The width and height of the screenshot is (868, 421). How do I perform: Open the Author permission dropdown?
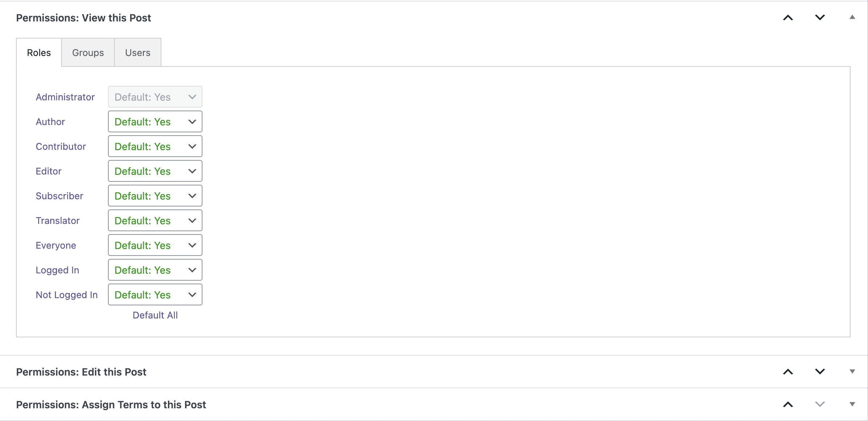coord(155,121)
